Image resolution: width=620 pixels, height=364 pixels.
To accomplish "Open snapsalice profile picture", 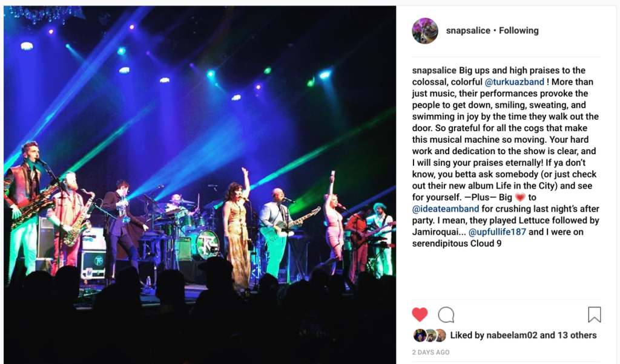I will coord(424,31).
